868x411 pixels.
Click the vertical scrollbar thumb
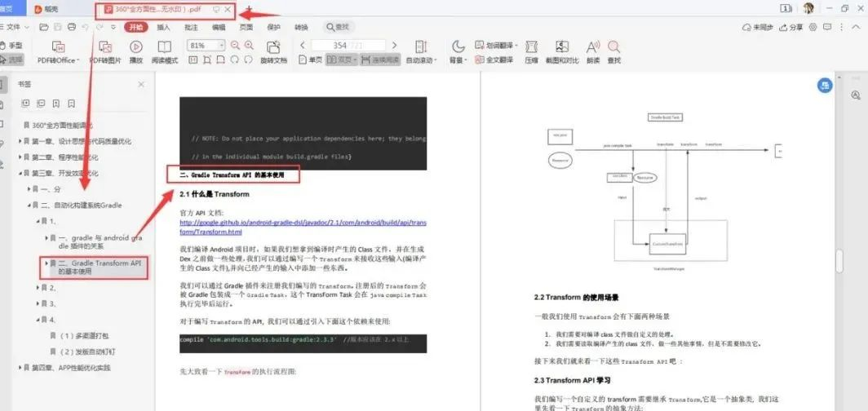839,260
